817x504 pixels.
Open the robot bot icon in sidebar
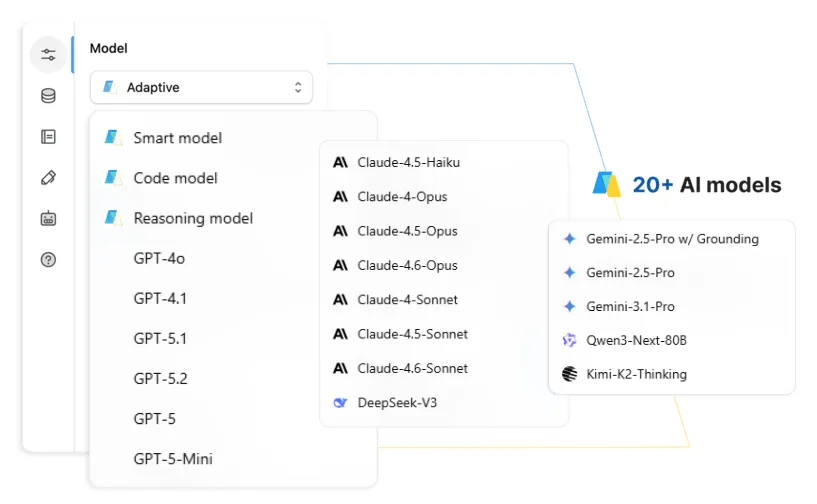click(48, 218)
